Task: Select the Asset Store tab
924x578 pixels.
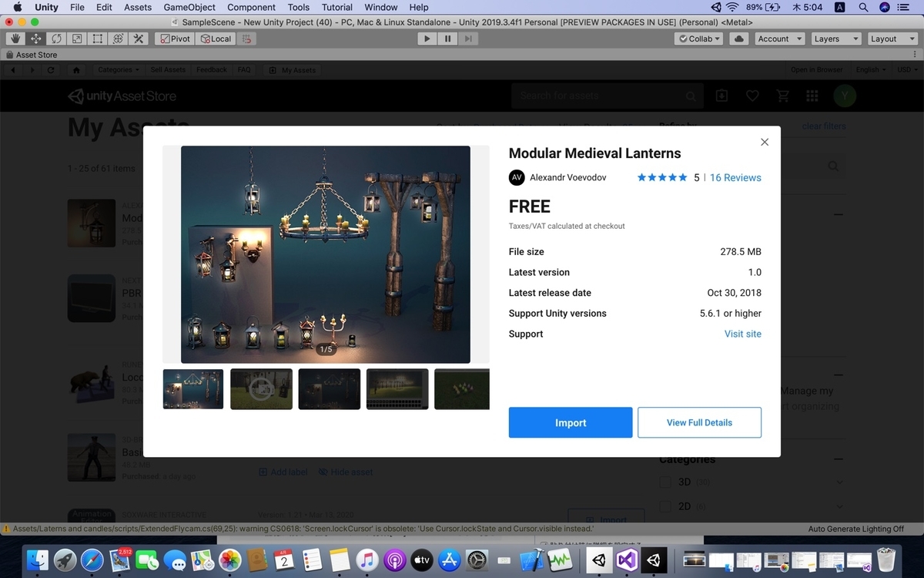Action: (x=32, y=55)
